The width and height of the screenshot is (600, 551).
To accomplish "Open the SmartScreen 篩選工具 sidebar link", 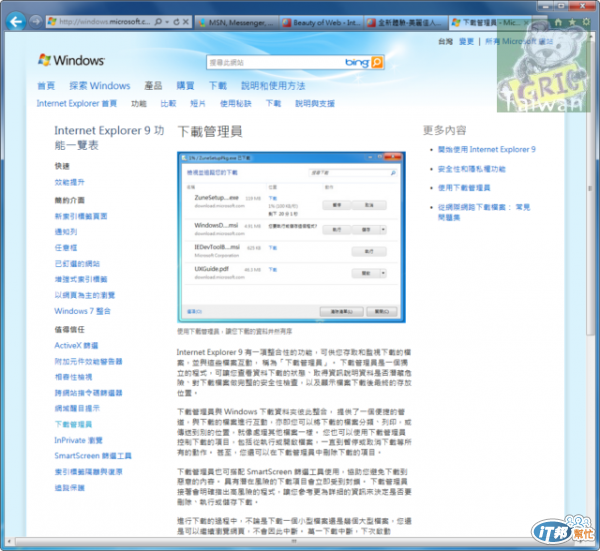I will pos(93,456).
